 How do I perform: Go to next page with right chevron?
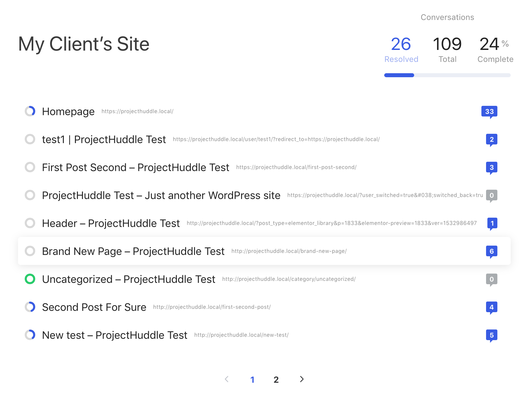click(302, 379)
